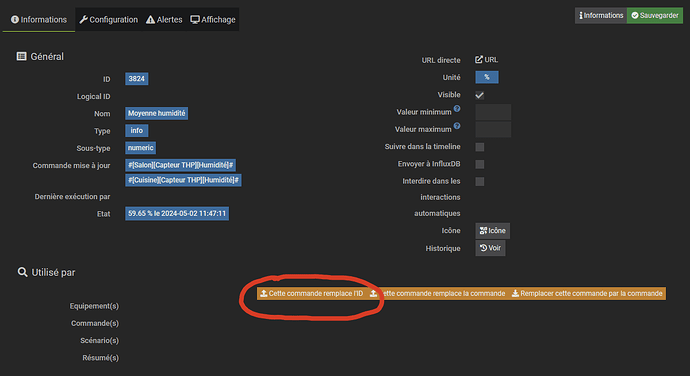Viewport: 690px width, 376px height.
Task: Open the Historique Voir button
Action: point(490,248)
